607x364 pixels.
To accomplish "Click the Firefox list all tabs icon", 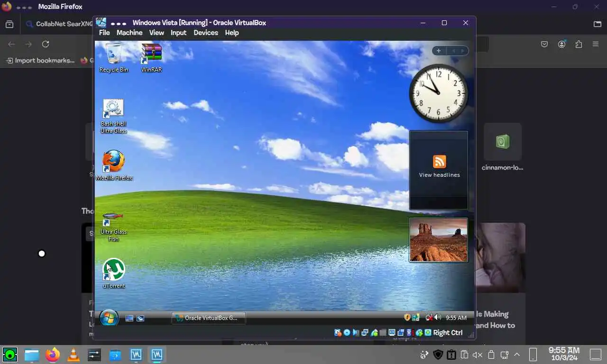I will 598,24.
